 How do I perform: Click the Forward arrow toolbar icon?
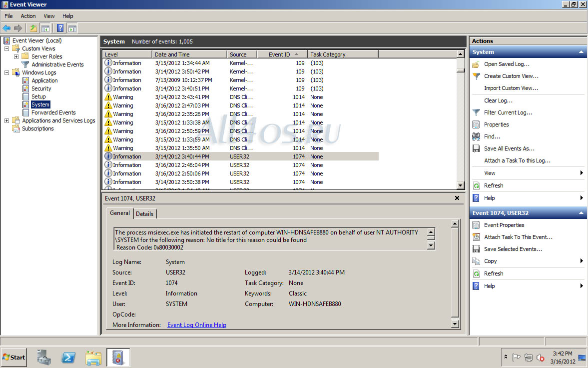coord(17,28)
